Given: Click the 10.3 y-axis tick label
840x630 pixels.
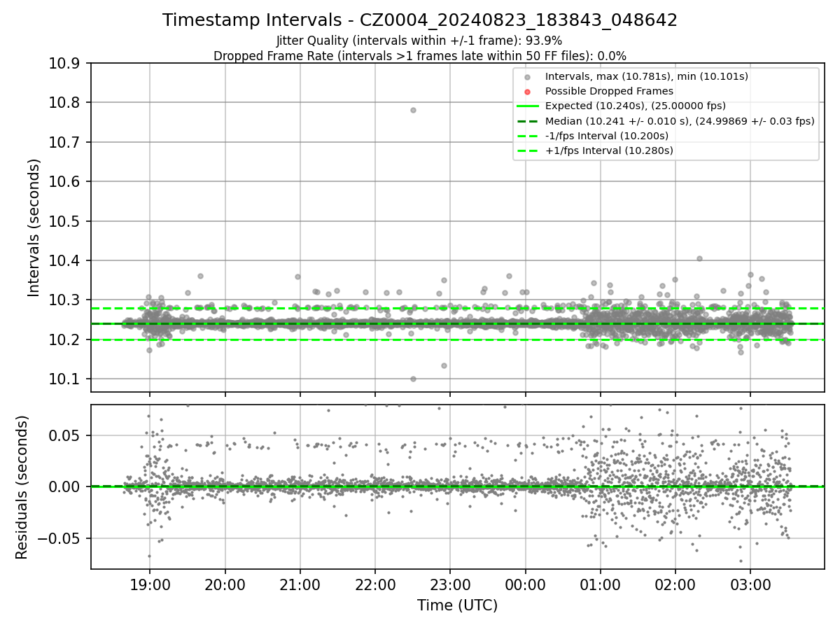Looking at the screenshot, I should 66,300.
